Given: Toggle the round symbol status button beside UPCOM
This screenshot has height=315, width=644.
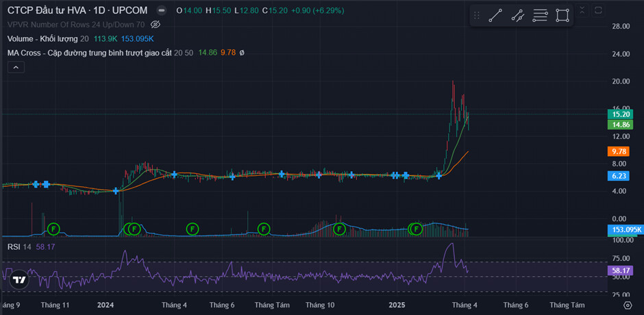Looking at the screenshot, I should [x=160, y=11].
